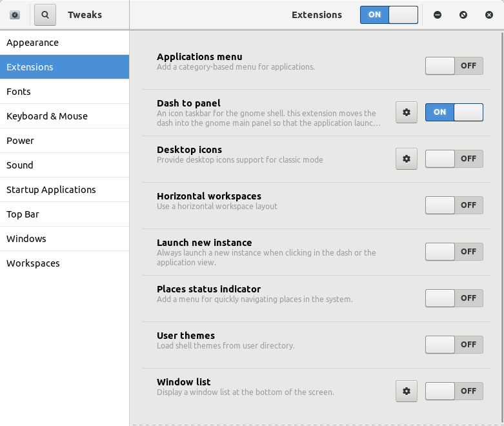
Task: Open Desktop icons settings gear
Action: tap(407, 159)
